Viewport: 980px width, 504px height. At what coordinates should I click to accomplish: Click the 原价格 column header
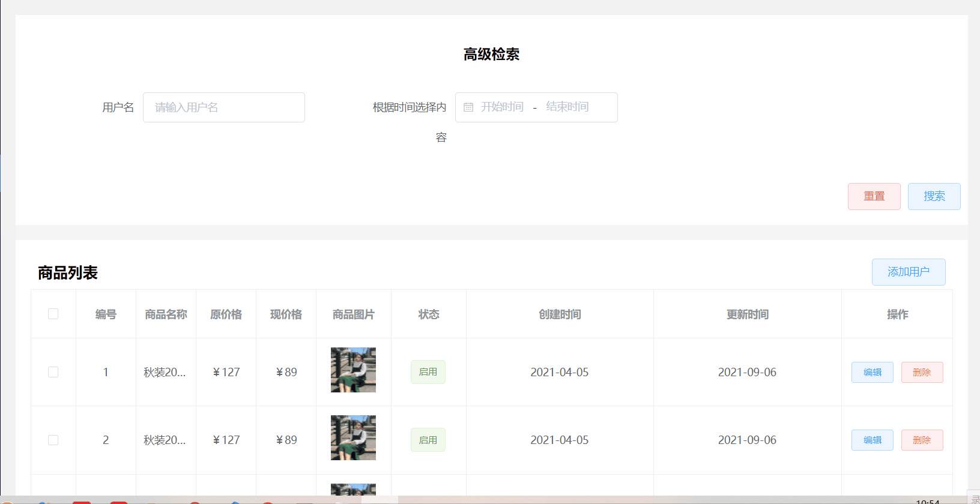click(x=226, y=314)
